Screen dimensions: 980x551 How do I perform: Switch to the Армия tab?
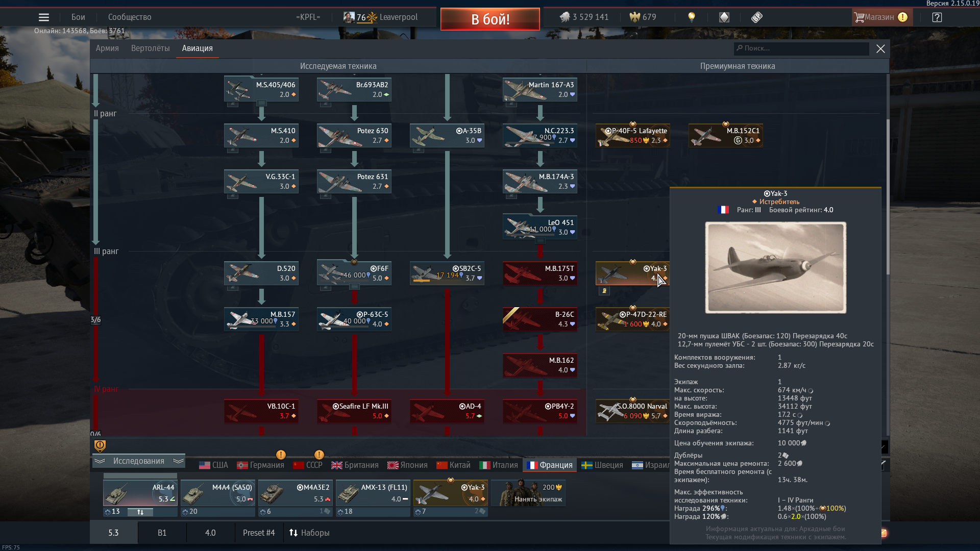tap(107, 48)
